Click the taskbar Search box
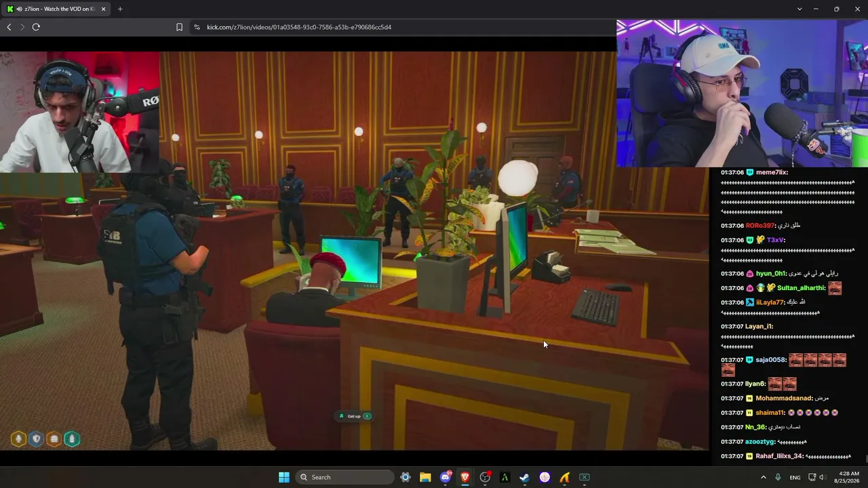 [345, 477]
